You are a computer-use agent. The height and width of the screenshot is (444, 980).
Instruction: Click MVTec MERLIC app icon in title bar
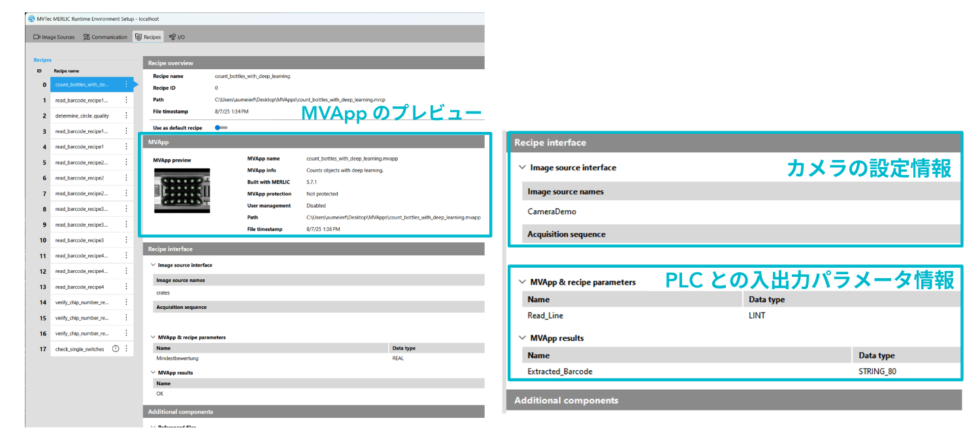32,19
